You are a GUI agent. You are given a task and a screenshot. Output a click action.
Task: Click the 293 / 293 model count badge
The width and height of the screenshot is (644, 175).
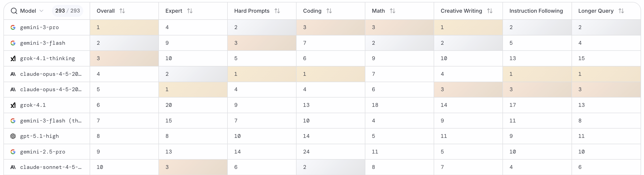[68, 11]
